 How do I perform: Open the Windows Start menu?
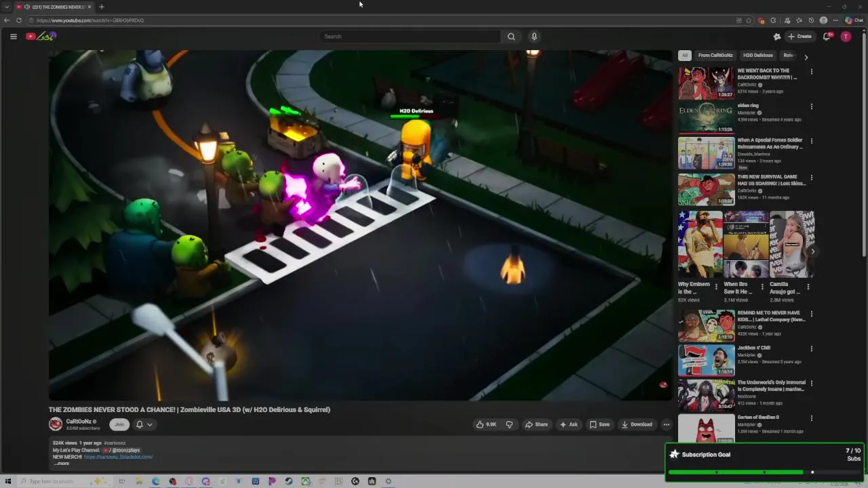tap(8, 481)
